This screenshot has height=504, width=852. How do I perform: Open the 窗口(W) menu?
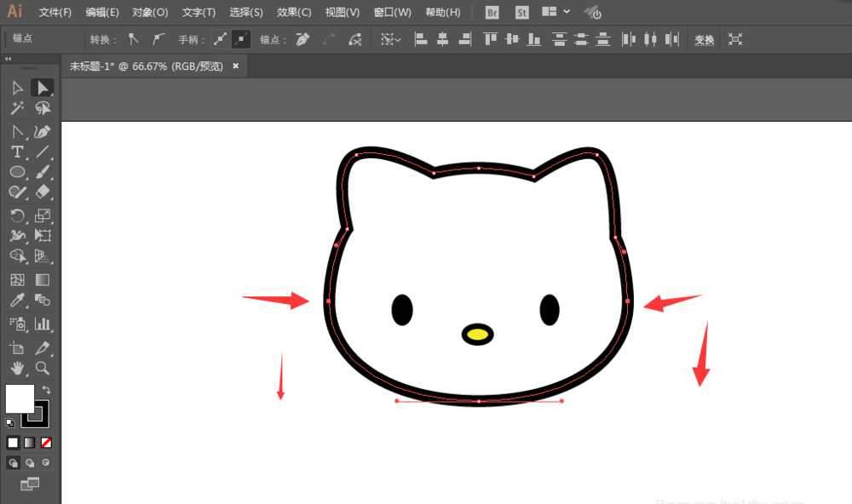391,12
